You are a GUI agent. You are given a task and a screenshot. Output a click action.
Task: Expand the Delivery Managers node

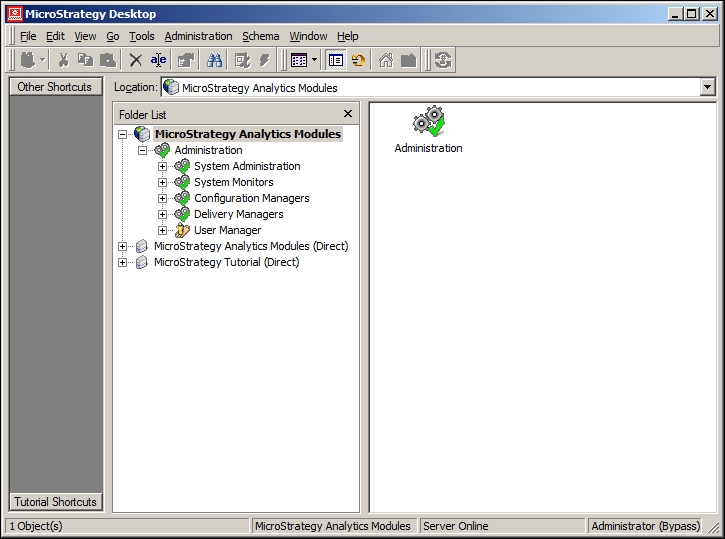click(x=162, y=214)
